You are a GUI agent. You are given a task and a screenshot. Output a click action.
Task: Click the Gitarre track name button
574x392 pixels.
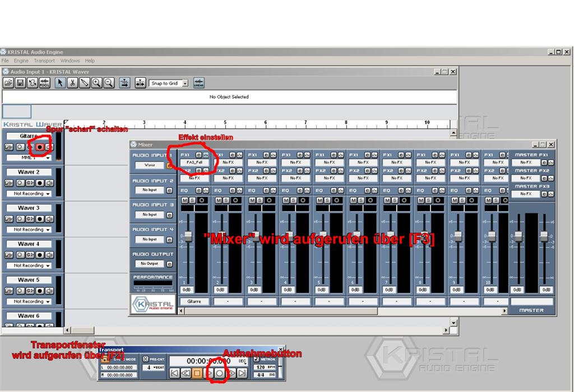coord(29,136)
